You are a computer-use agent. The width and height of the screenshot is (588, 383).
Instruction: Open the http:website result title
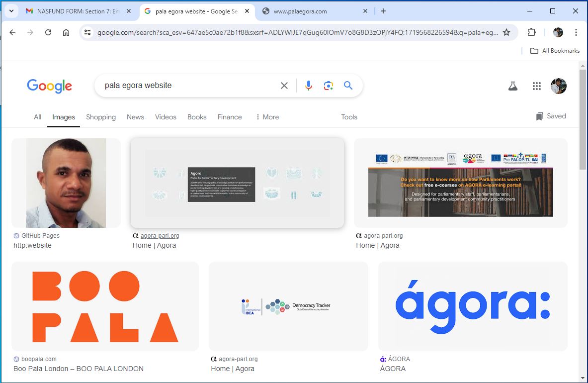[33, 245]
